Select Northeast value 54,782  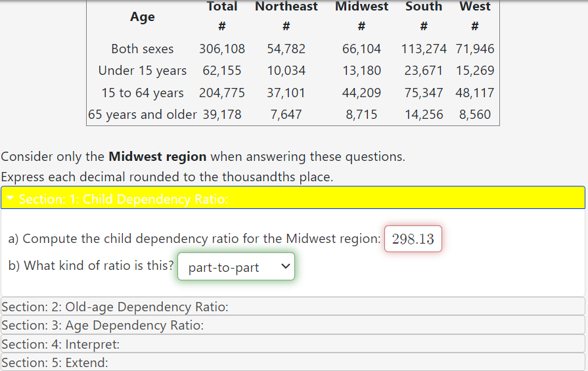286,49
